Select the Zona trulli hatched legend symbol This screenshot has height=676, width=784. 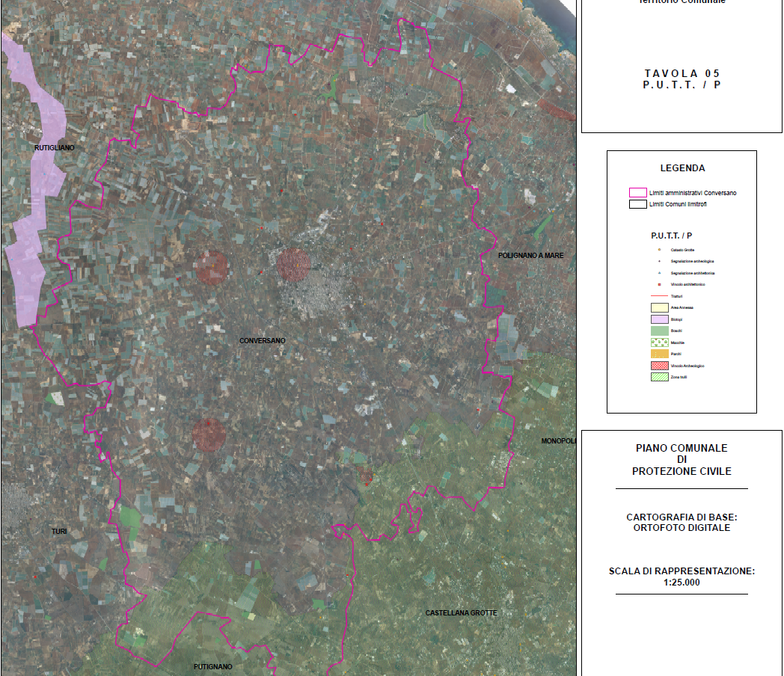(x=659, y=378)
